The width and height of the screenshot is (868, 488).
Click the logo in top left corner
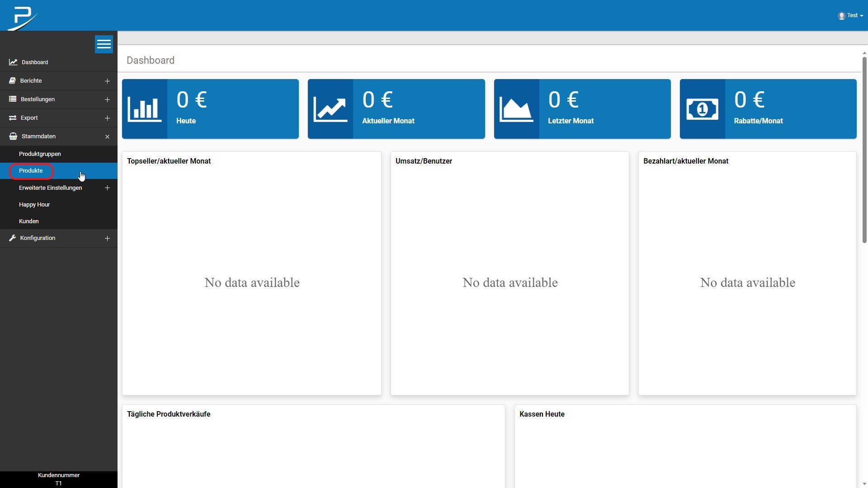(x=22, y=18)
